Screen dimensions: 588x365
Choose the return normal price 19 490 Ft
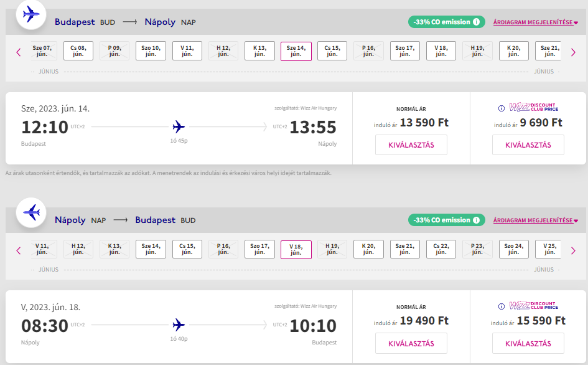point(411,343)
